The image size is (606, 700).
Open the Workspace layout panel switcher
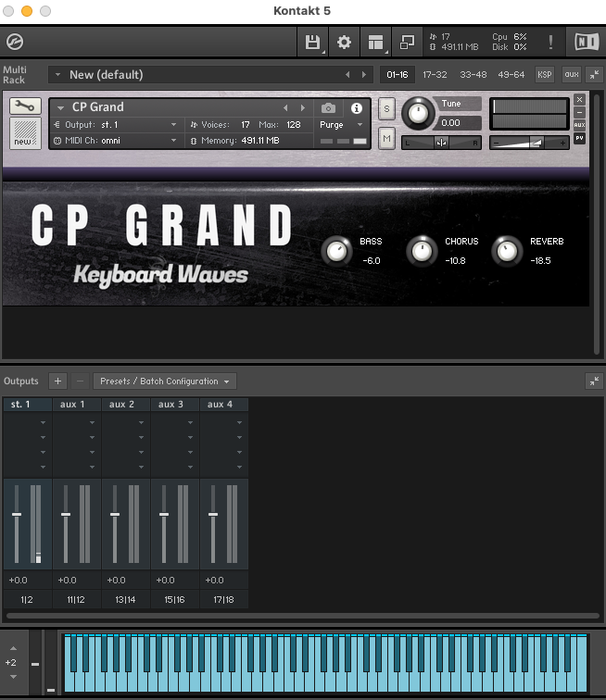point(376,42)
